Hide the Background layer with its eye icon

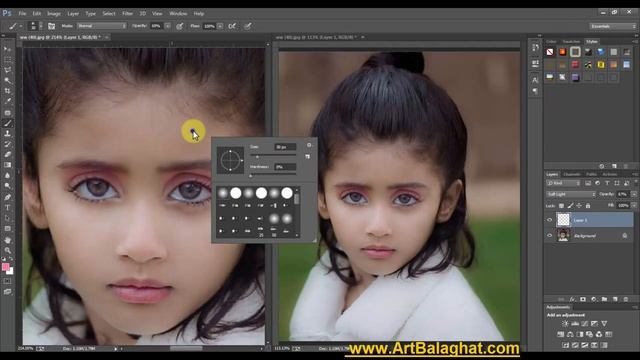[549, 236]
